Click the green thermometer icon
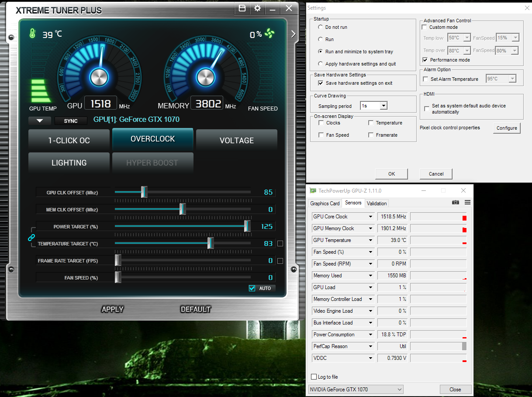532x397 pixels. (x=32, y=34)
